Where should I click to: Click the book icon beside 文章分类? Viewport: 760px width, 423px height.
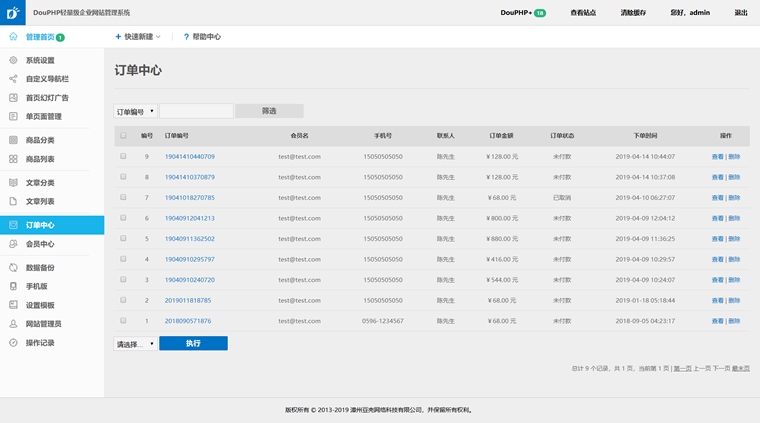13,183
